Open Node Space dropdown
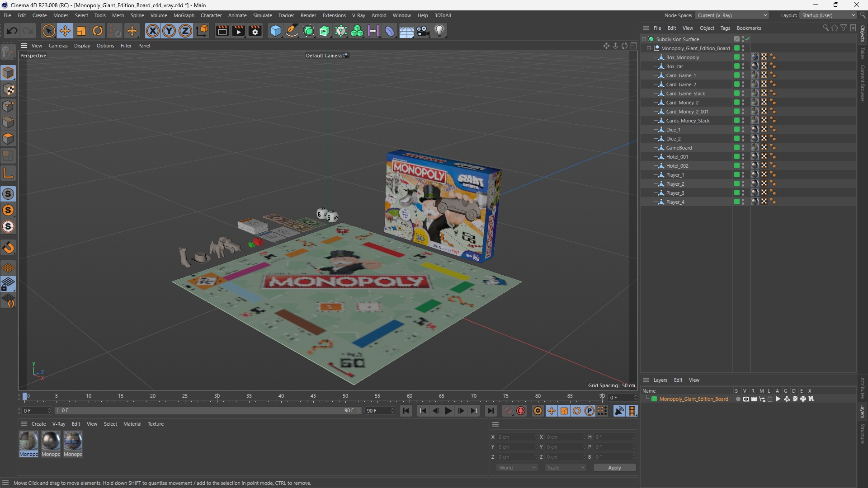This screenshot has width=868, height=488. point(732,15)
